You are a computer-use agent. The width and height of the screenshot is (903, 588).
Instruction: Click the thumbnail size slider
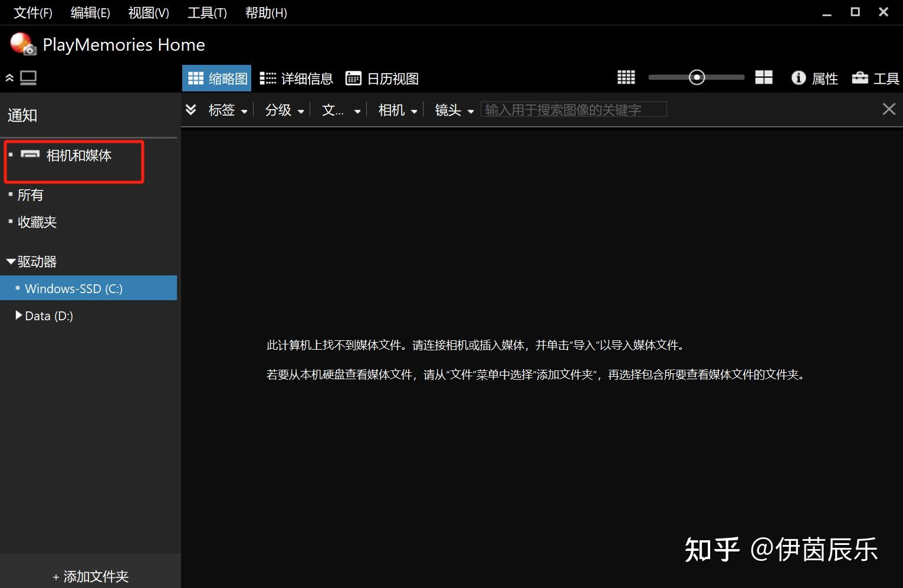coord(697,77)
